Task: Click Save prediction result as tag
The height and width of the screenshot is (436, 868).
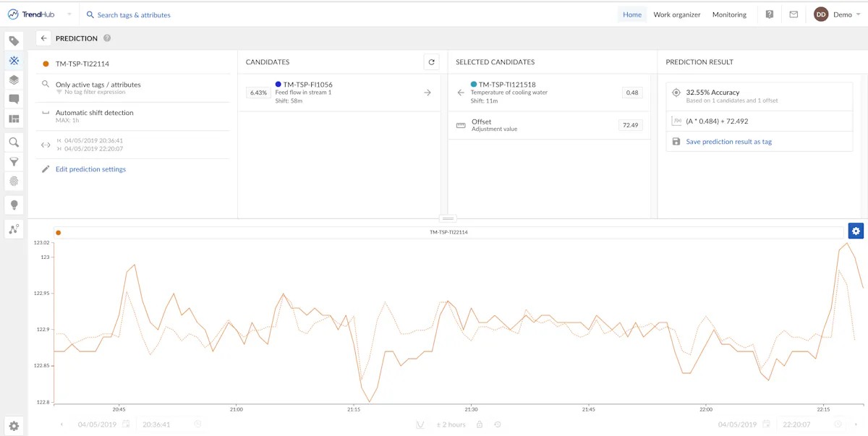Action: pyautogui.click(x=728, y=142)
